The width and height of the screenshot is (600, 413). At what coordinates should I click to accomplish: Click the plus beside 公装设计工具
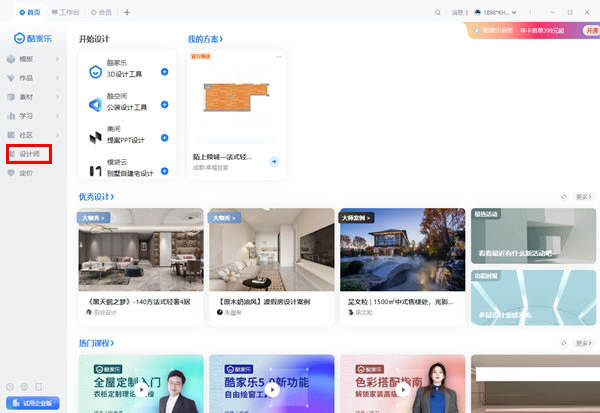pos(165,104)
